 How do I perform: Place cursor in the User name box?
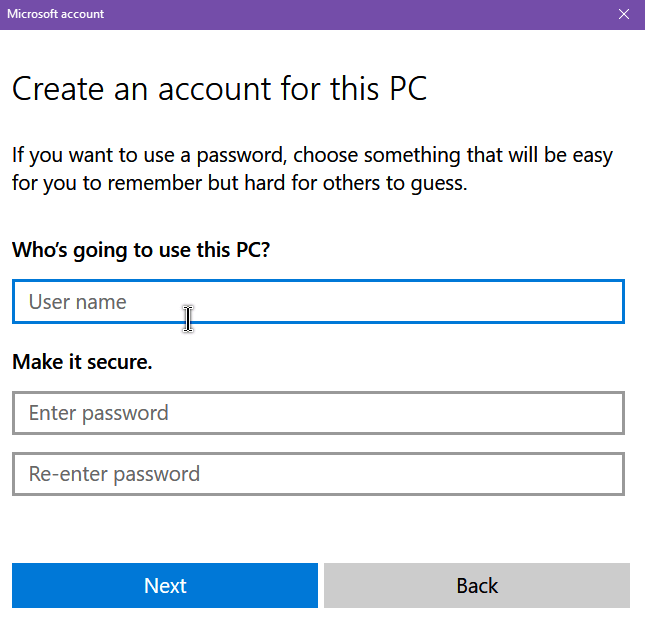point(318,301)
